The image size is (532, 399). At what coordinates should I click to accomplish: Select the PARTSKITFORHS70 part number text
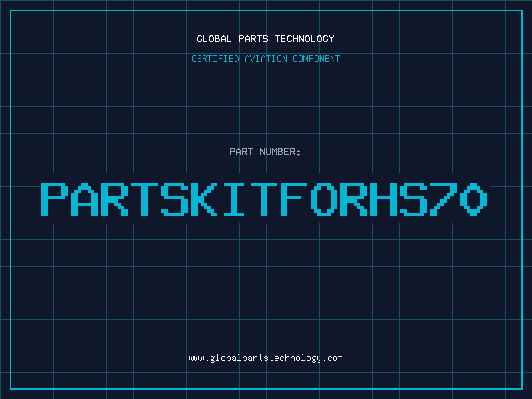[264, 199]
